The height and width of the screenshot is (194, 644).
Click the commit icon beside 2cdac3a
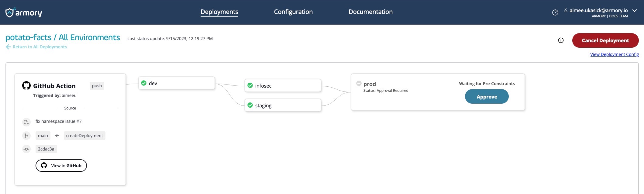[x=26, y=149]
